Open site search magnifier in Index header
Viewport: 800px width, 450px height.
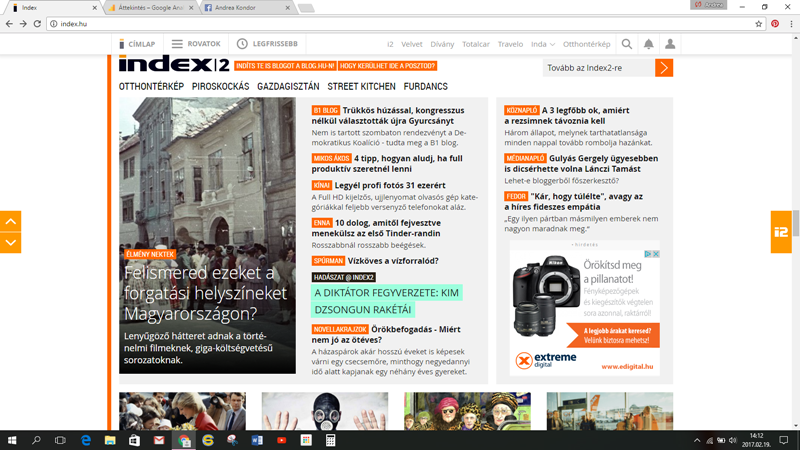[627, 44]
